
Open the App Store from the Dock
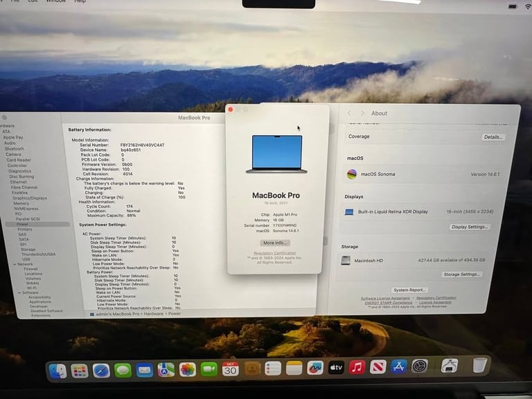coord(399,366)
